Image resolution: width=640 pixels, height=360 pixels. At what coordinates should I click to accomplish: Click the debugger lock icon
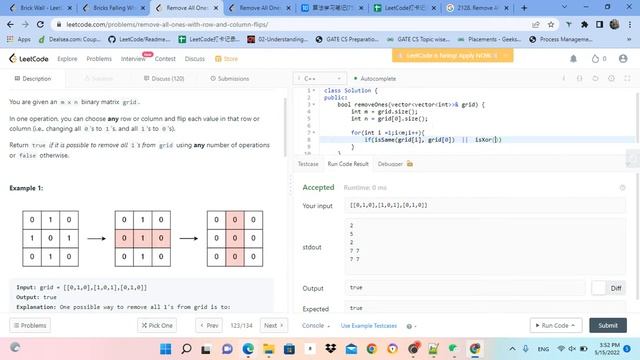[x=410, y=164]
